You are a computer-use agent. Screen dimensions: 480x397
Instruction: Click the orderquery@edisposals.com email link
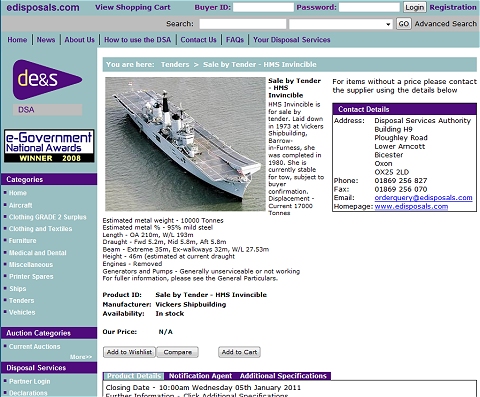(423, 198)
